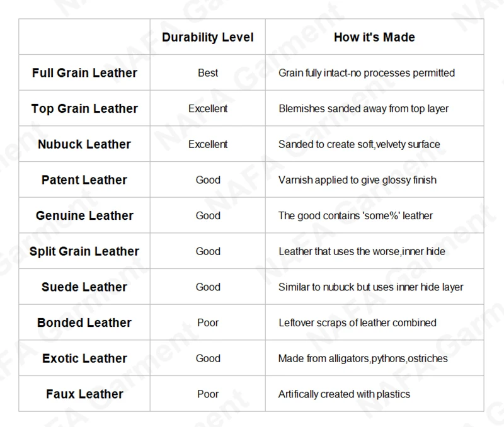
Task: Click the "Durability Level" column header
Action: (x=207, y=37)
